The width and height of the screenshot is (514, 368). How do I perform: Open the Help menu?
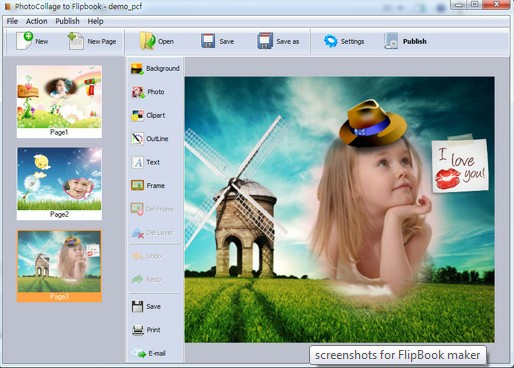pyautogui.click(x=95, y=21)
